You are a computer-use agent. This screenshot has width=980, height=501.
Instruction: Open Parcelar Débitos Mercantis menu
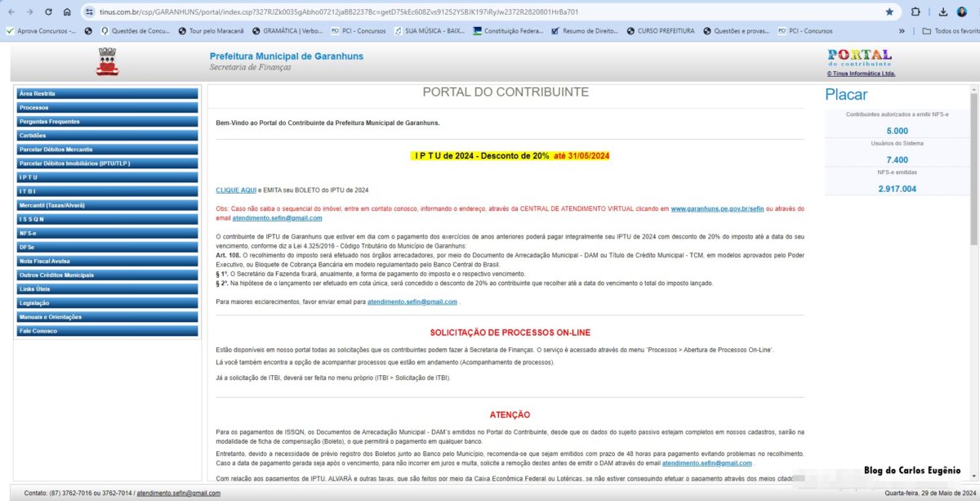(108, 150)
